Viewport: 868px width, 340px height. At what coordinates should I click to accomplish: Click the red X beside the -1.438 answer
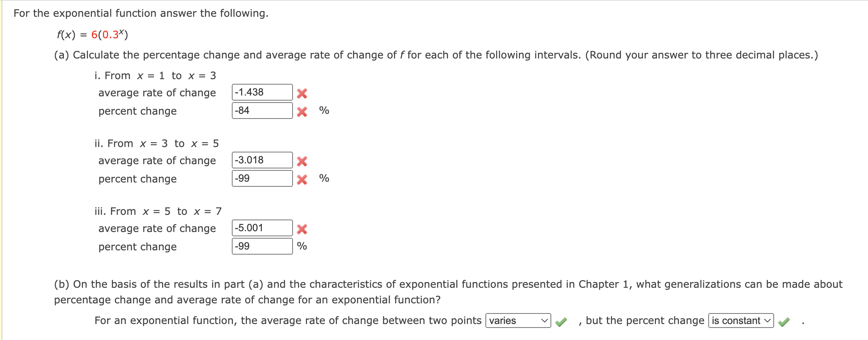pos(303,92)
